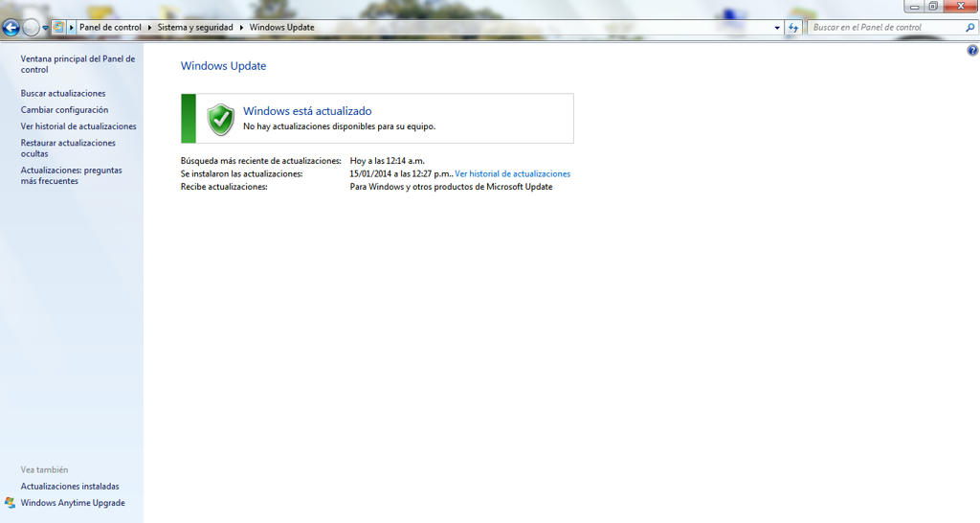Minimize the Windows Update window

point(914,7)
